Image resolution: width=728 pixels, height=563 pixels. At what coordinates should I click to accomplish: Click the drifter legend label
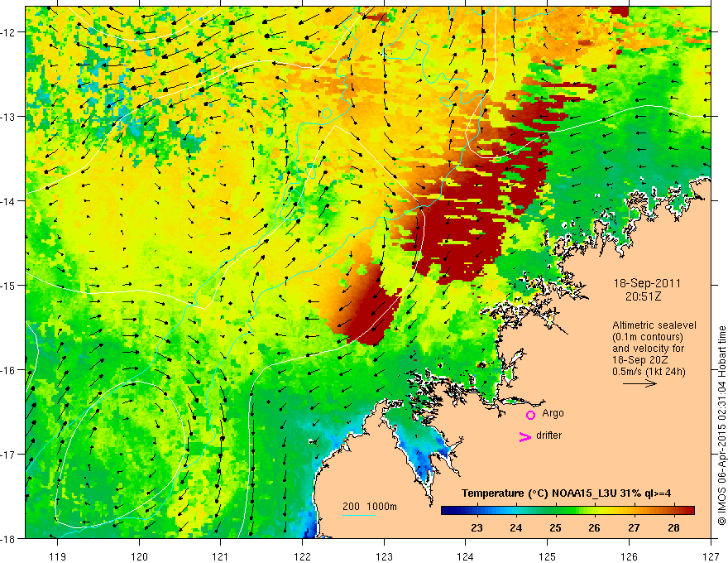(548, 435)
